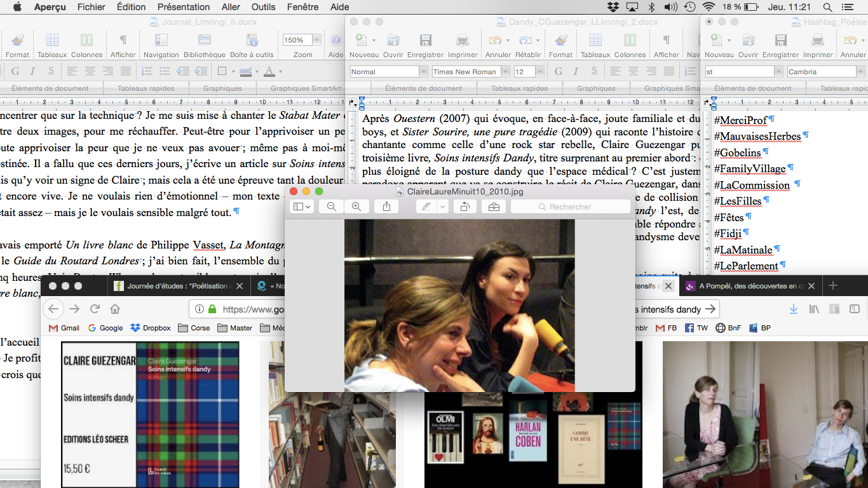
Task: Click the Rechercher search field in Preview
Action: pos(569,207)
